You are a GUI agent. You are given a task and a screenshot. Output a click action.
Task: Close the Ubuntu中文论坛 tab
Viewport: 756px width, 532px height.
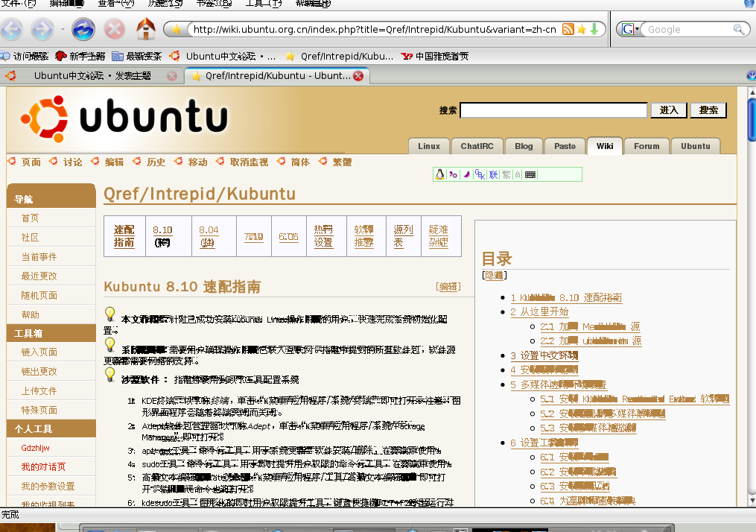[171, 76]
